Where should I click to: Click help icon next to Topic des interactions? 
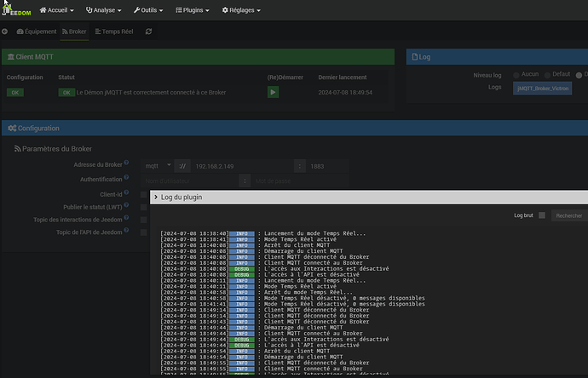tap(126, 217)
